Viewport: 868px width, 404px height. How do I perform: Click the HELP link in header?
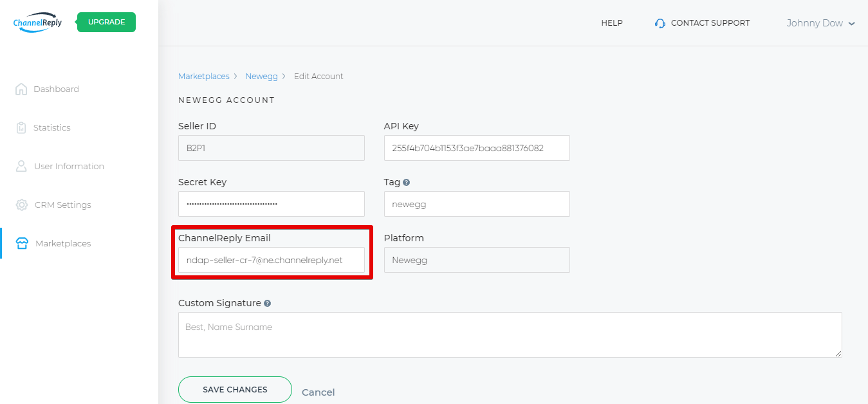[x=612, y=23]
